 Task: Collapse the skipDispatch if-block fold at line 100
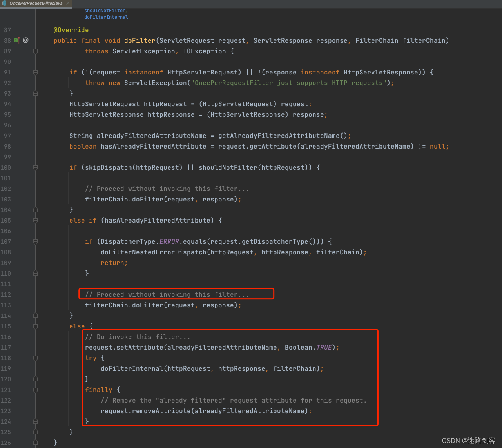pyautogui.click(x=35, y=167)
